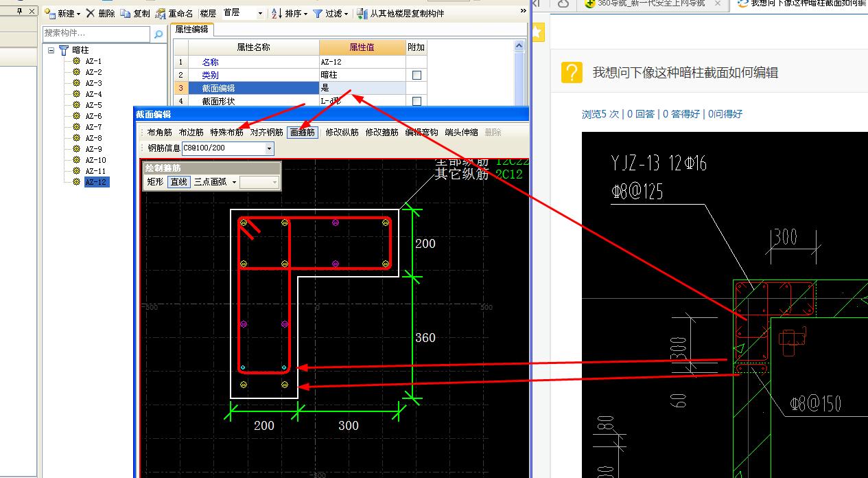Select AZ-12 in the component tree
Screen dimensions: 868x478
[96, 182]
